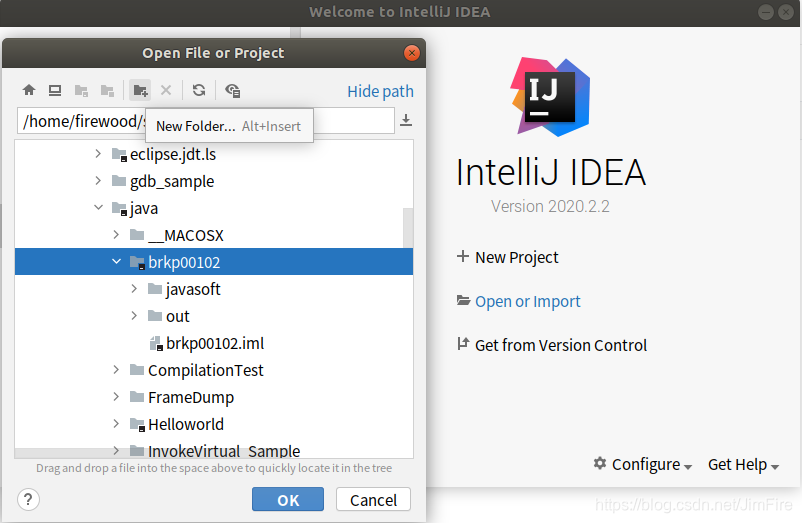Screen dimensions: 802x523
Task: Expand the __MACOSX folder
Action: coord(116,235)
